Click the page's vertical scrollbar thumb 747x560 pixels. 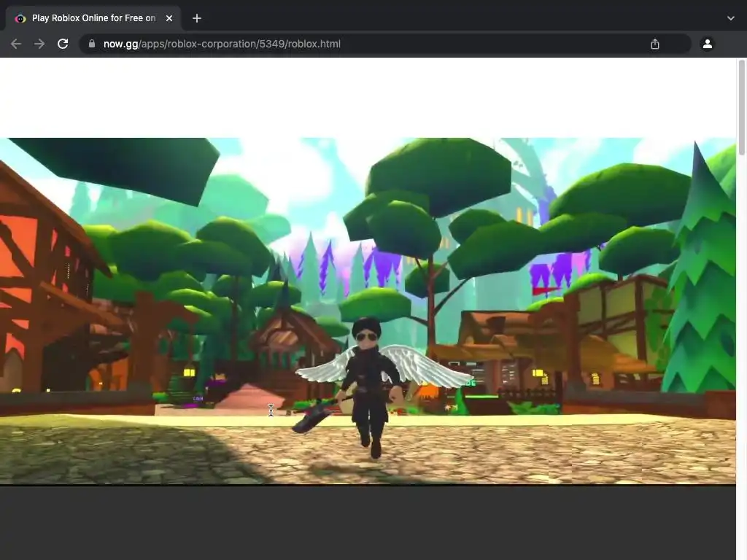coord(741,107)
